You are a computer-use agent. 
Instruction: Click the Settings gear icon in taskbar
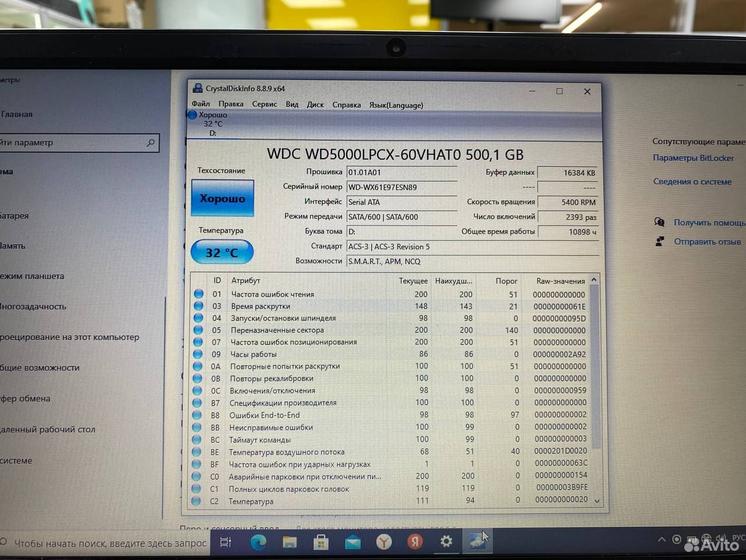[446, 541]
